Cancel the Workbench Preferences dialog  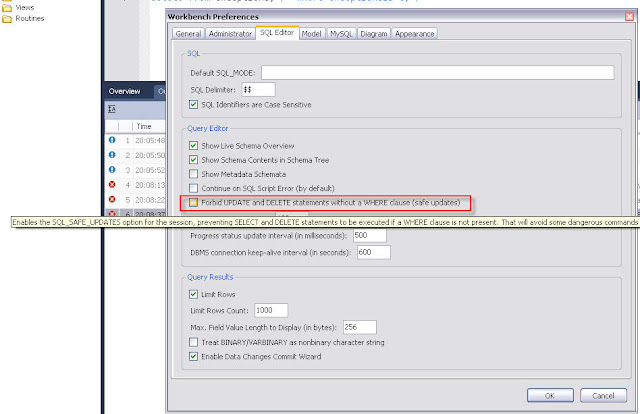(603, 395)
